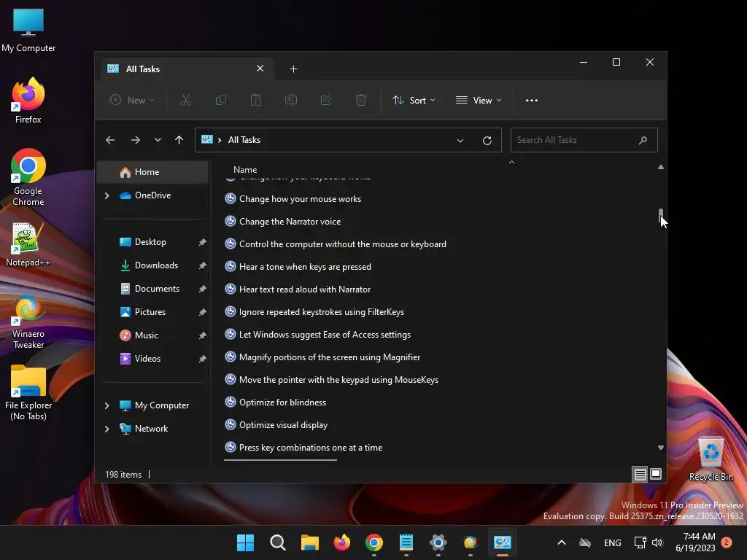
Task: Open the clock and date in taskbar
Action: 696,542
